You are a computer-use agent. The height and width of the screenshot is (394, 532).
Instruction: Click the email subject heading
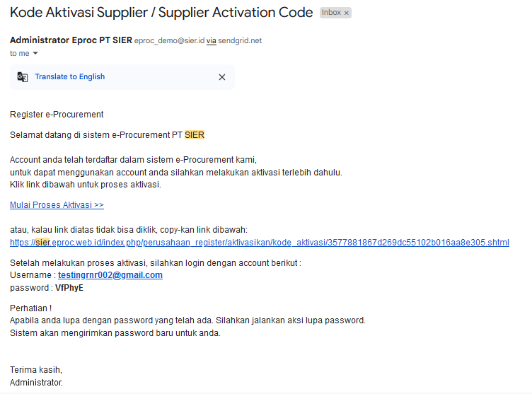161,13
